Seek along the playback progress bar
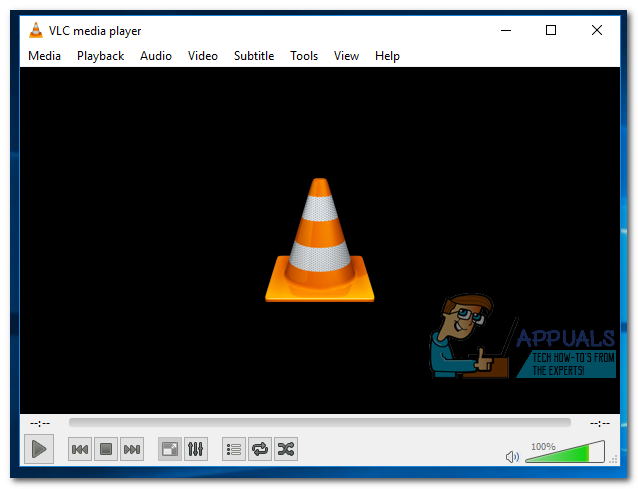 point(320,423)
